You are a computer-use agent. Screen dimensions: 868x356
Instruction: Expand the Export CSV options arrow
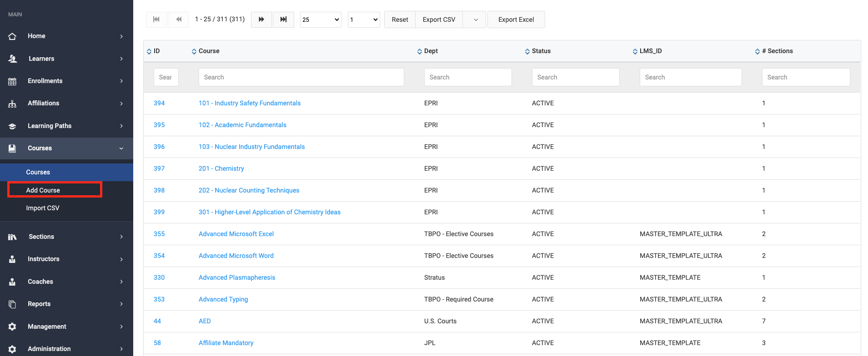point(476,20)
